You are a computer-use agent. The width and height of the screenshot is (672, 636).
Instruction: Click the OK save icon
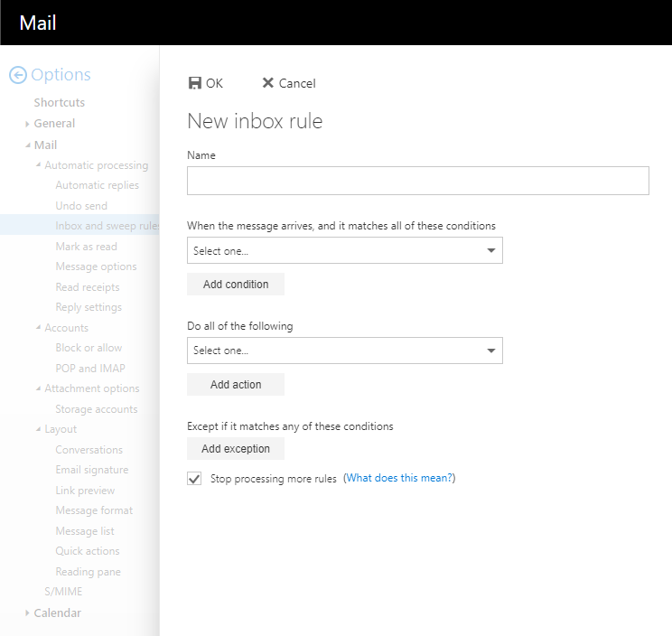(x=194, y=83)
